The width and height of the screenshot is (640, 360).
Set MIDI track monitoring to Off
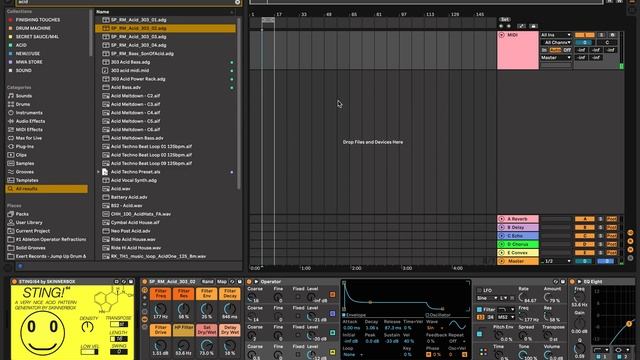tap(567, 50)
